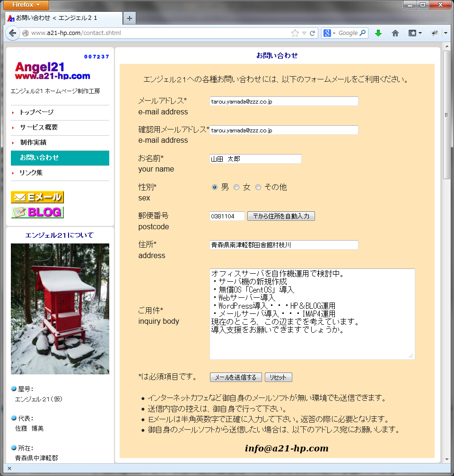This screenshot has width=454, height=476.
Task: Select the その他 radio button
Action: [258, 187]
